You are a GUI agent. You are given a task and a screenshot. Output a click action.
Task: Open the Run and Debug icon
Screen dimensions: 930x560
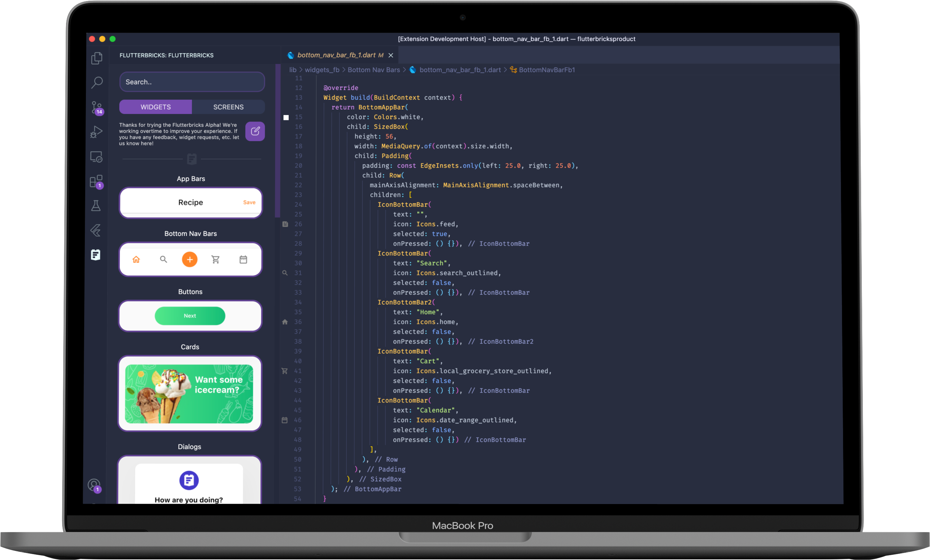[97, 132]
